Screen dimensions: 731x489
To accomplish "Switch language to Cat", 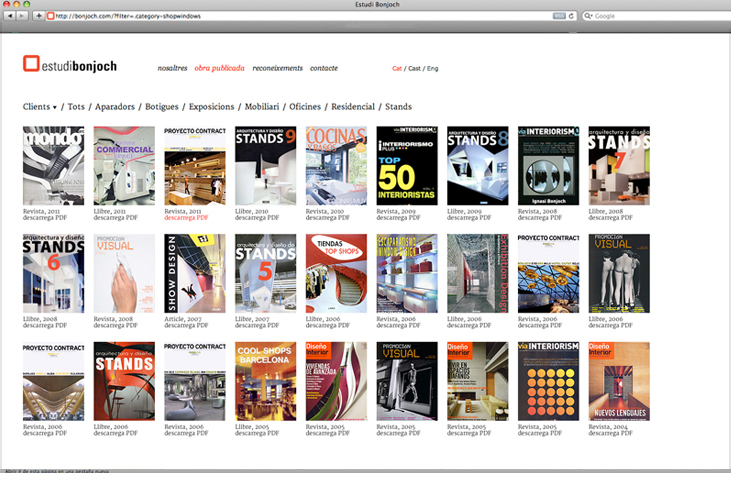I will click(397, 69).
